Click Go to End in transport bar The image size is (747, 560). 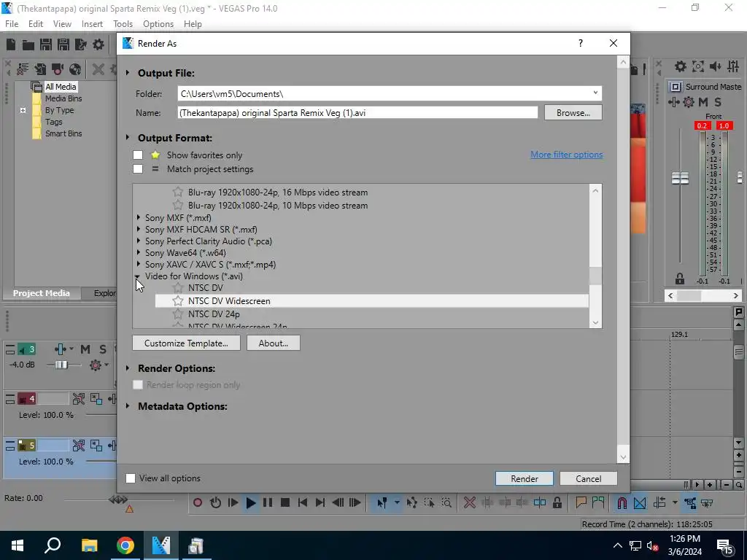[x=320, y=502]
